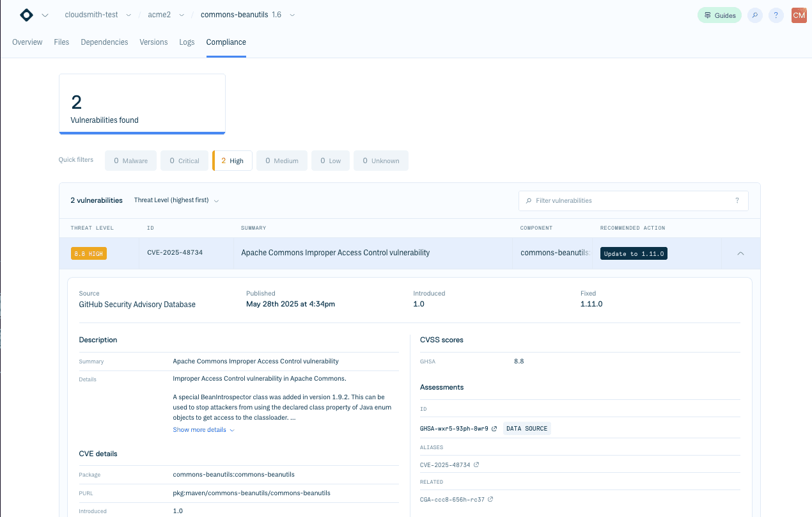
Task: Click the COMPONENT column header
Action: pyautogui.click(x=536, y=228)
